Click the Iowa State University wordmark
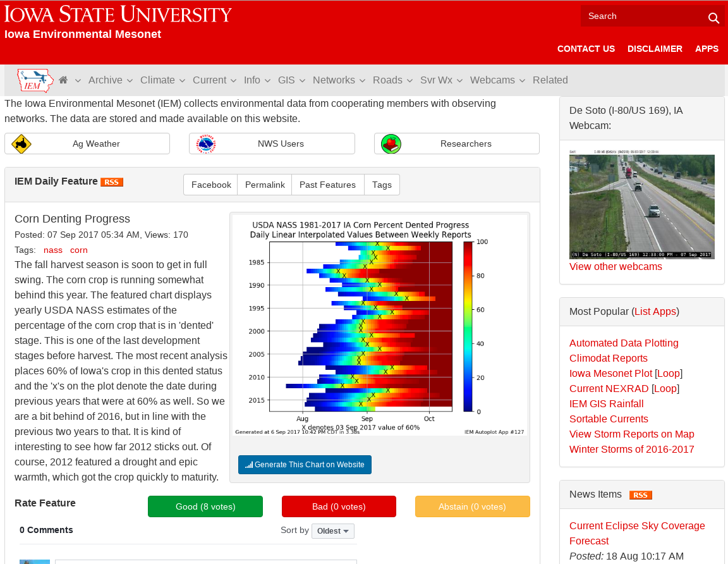The height and width of the screenshot is (564, 728). coord(118,15)
